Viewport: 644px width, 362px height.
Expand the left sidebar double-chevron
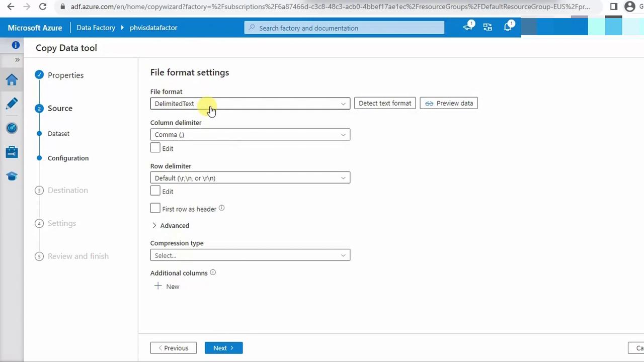[17, 60]
